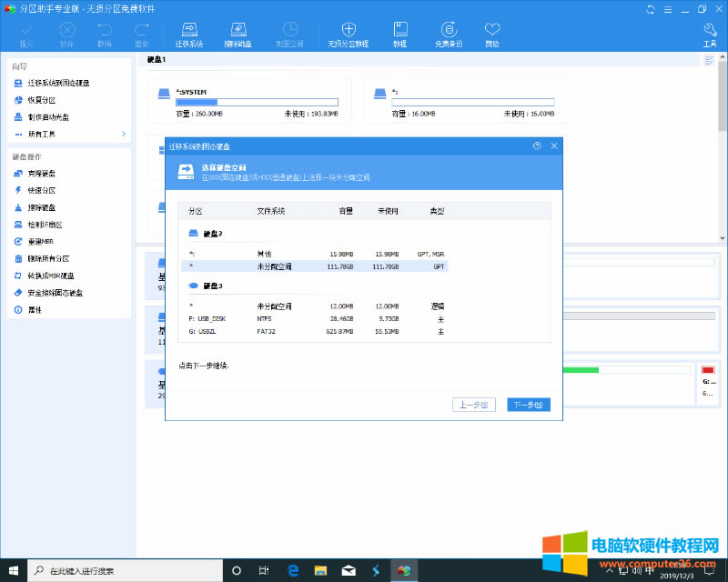Click the 擦除磁盘 toolbar icon

pos(238,35)
